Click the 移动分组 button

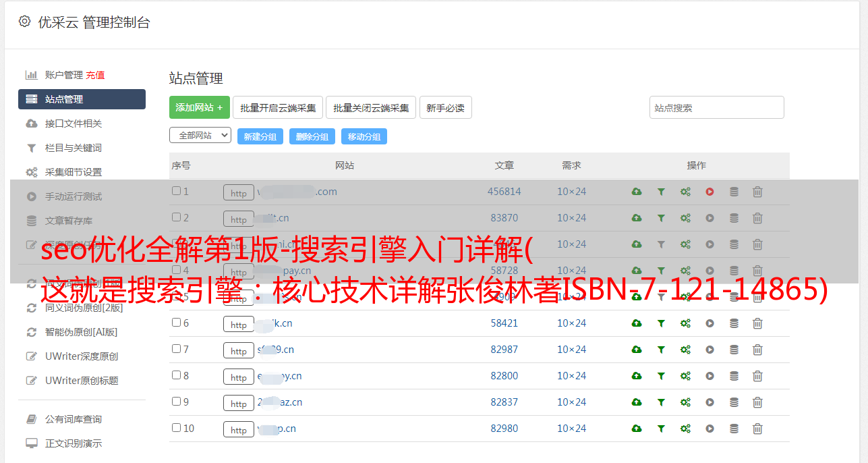[x=364, y=136]
